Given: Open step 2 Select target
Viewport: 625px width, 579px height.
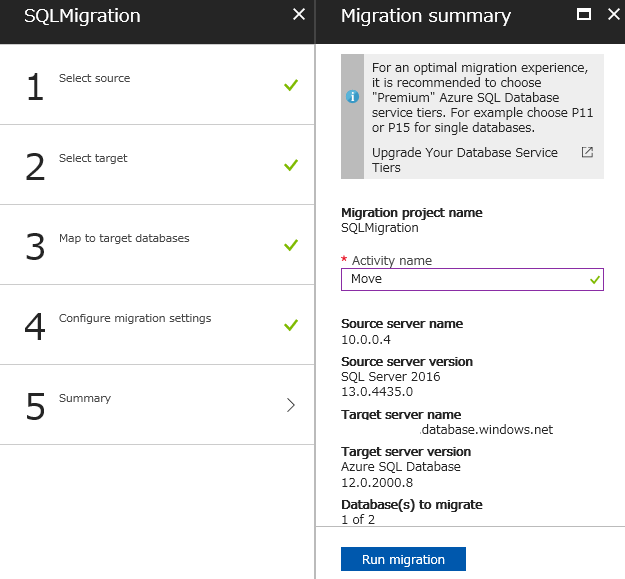Looking at the screenshot, I should point(157,165).
